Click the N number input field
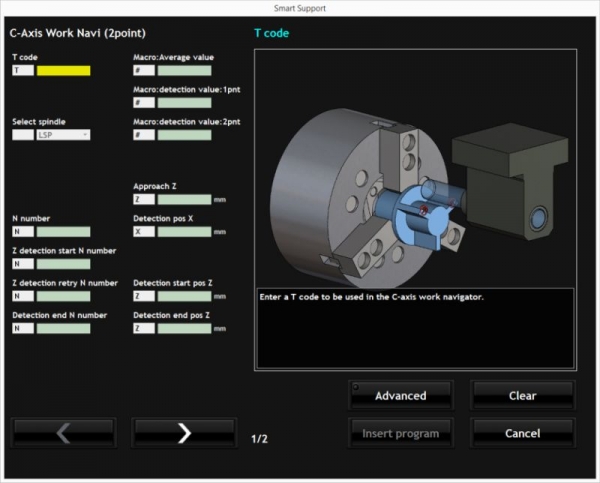 pyautogui.click(x=63, y=231)
